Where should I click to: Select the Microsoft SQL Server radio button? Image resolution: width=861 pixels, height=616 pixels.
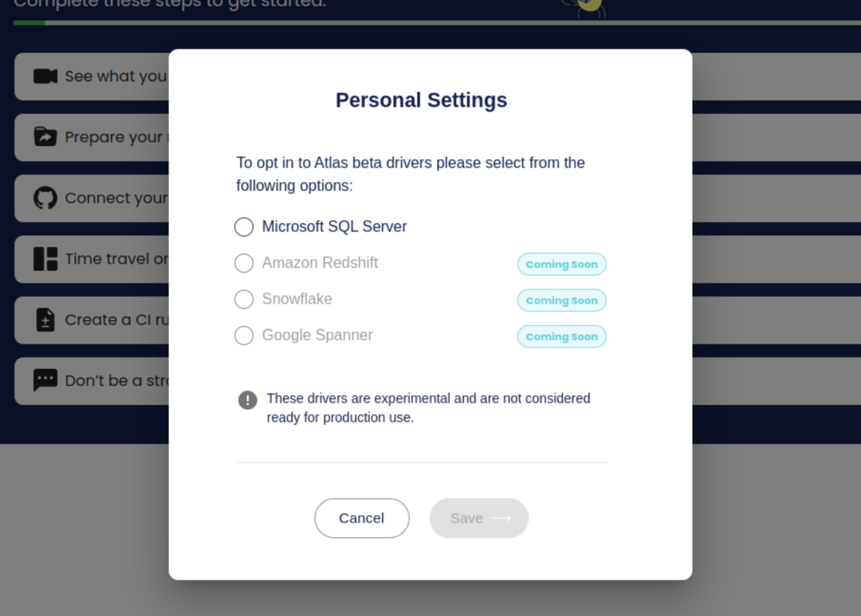point(243,227)
